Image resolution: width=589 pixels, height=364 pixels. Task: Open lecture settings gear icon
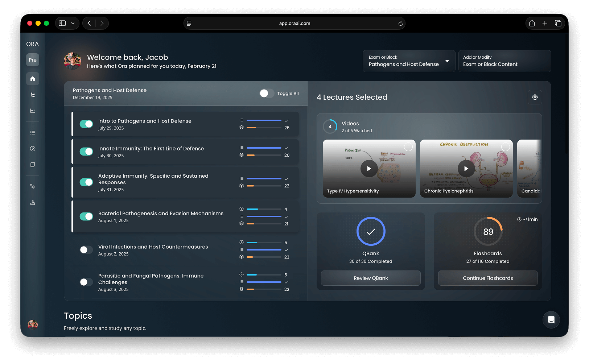[535, 97]
